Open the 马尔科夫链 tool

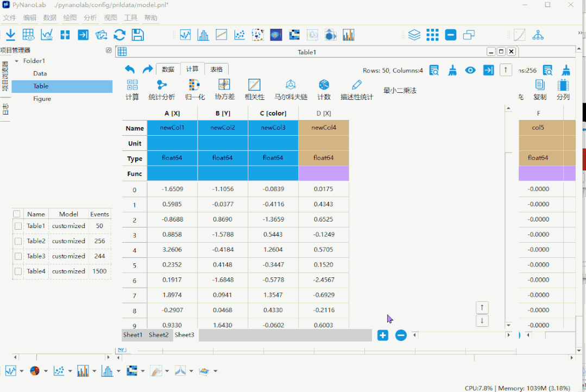291,90
